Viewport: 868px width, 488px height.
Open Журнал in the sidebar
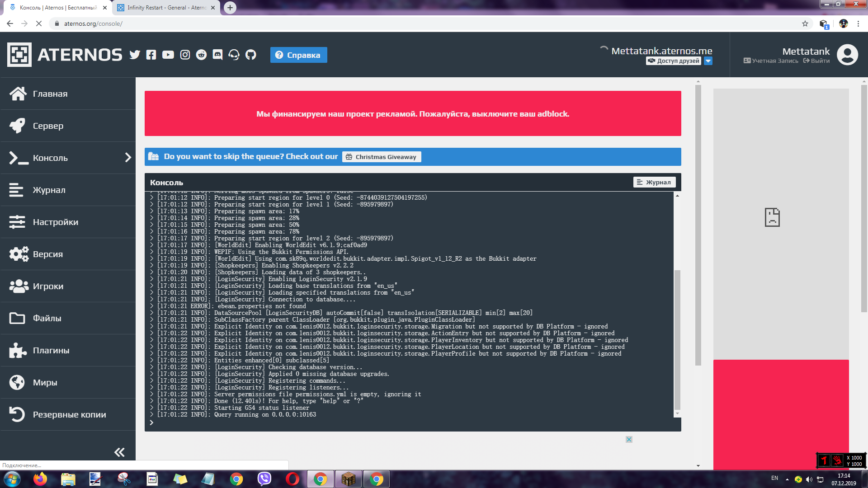pos(68,190)
